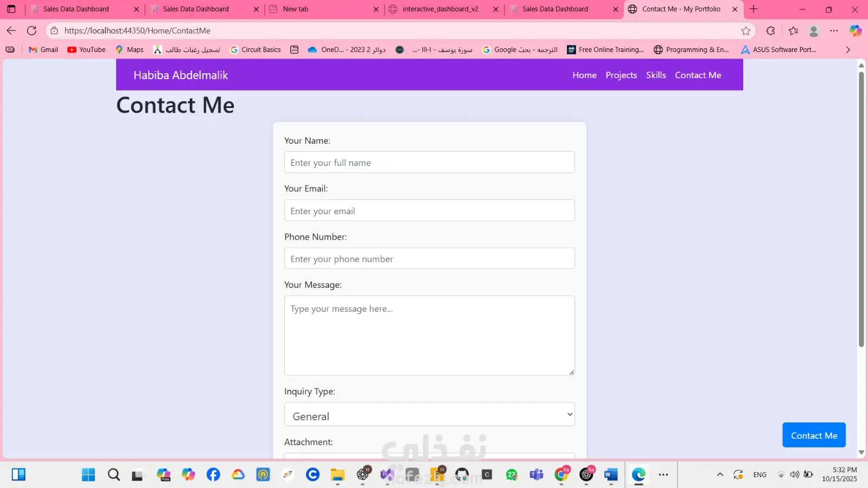Image resolution: width=868 pixels, height=488 pixels.
Task: Click the blue floating Contact Me button
Action: point(814,435)
